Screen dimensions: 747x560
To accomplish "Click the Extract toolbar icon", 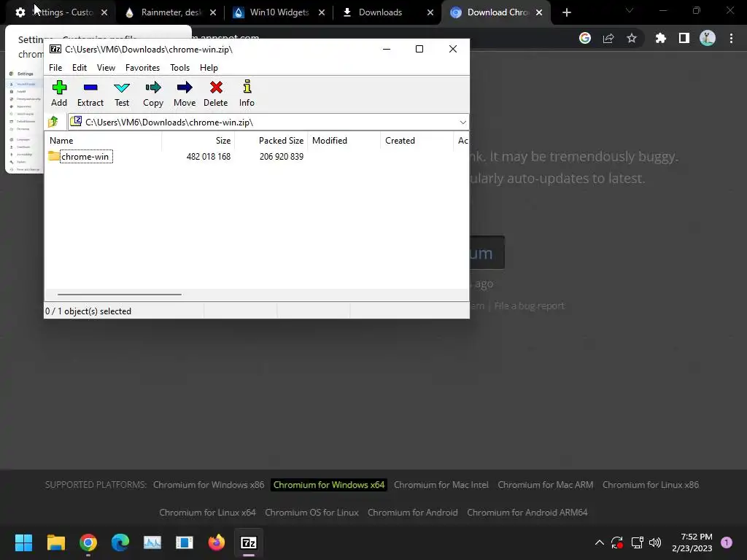I will [90, 94].
